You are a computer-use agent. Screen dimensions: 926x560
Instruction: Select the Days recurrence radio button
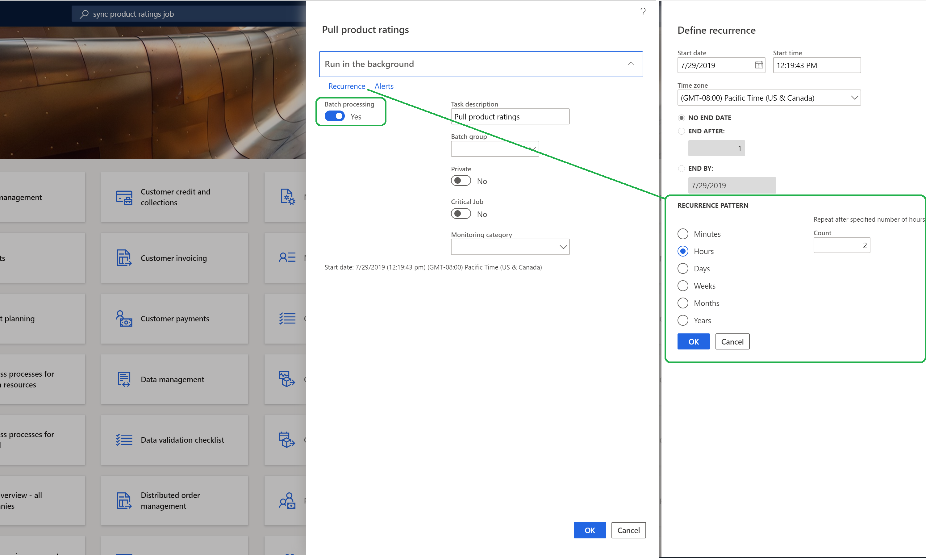(682, 268)
